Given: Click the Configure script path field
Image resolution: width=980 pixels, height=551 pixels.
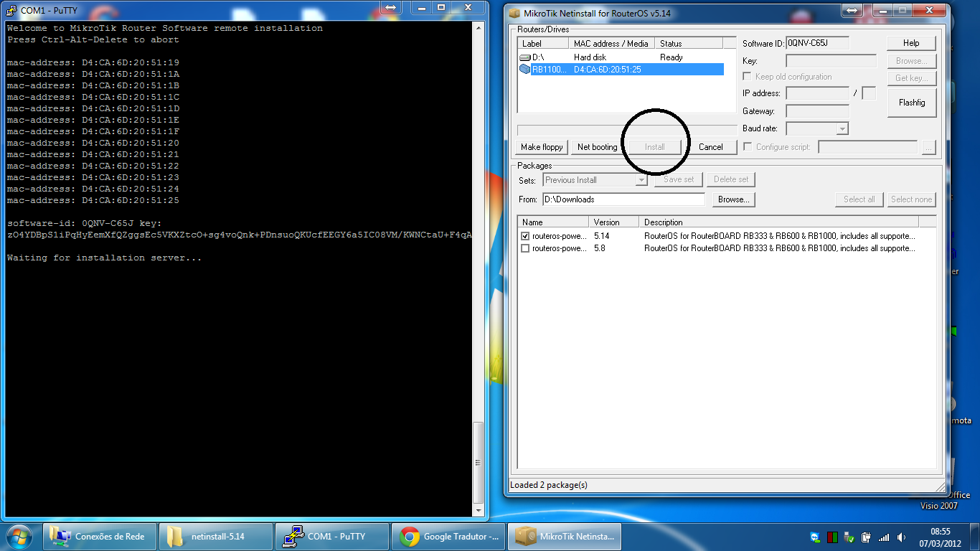Looking at the screenshot, I should click(867, 147).
